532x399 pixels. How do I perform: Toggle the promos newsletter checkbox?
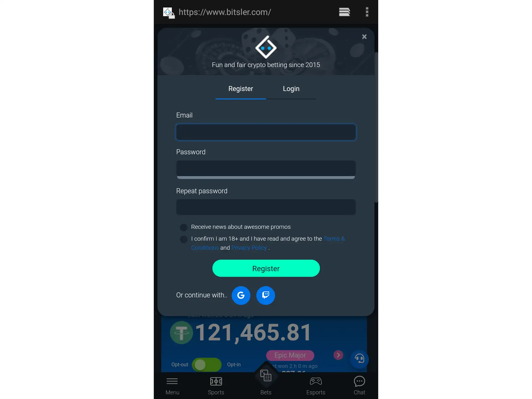183,227
